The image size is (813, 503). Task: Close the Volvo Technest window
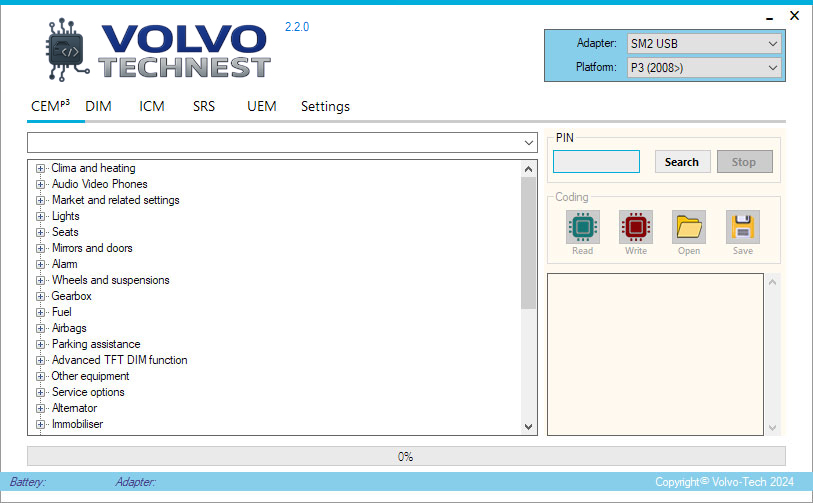[x=794, y=16]
